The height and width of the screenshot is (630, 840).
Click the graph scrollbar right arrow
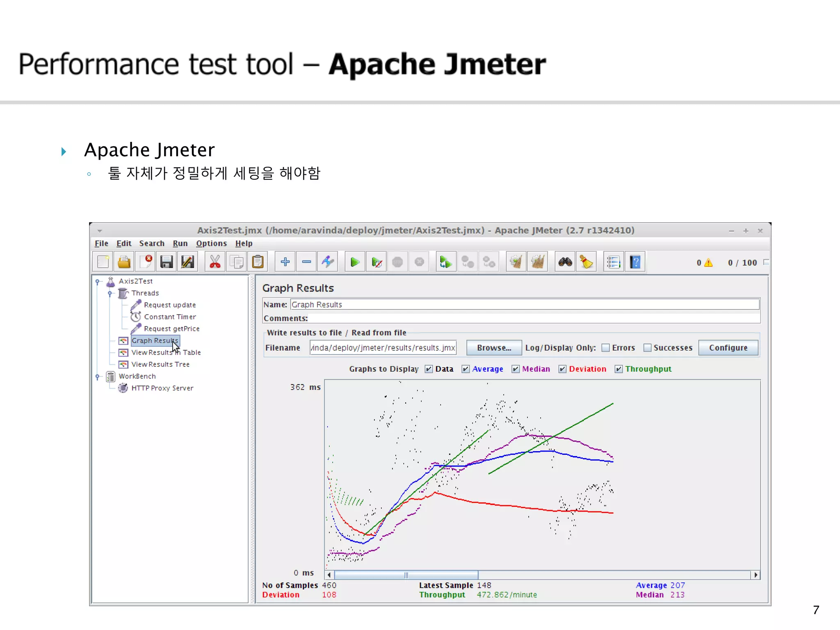tap(756, 575)
